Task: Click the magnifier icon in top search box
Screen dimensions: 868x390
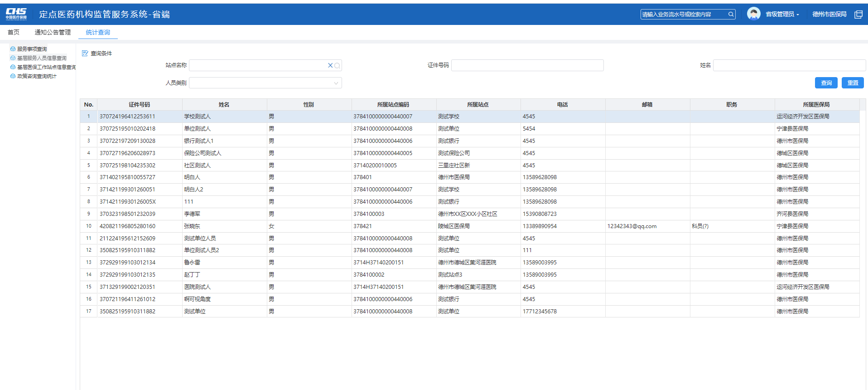Action: pyautogui.click(x=731, y=15)
